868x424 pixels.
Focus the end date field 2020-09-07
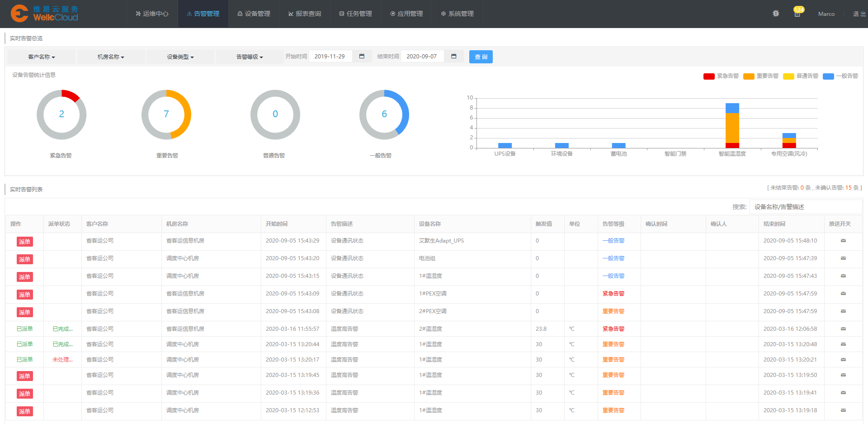(x=422, y=57)
